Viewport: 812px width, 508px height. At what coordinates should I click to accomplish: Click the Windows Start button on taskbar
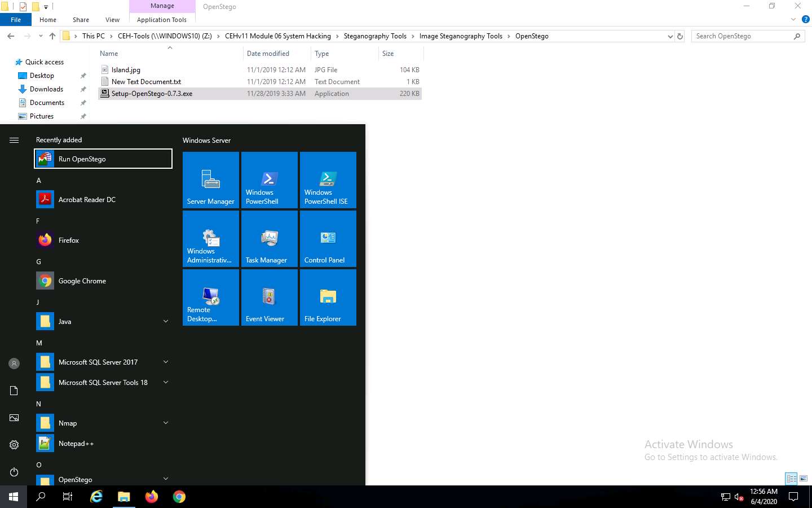coord(14,497)
